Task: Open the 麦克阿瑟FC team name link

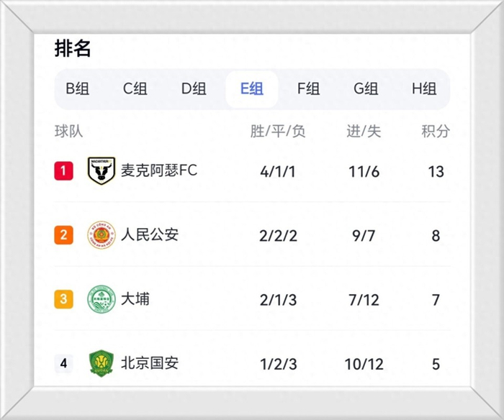Action: click(159, 171)
